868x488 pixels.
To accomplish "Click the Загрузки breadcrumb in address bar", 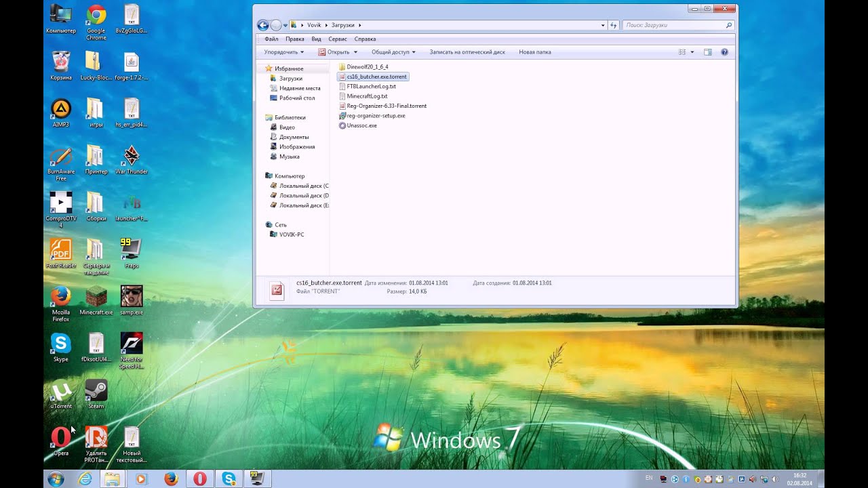I will click(343, 25).
